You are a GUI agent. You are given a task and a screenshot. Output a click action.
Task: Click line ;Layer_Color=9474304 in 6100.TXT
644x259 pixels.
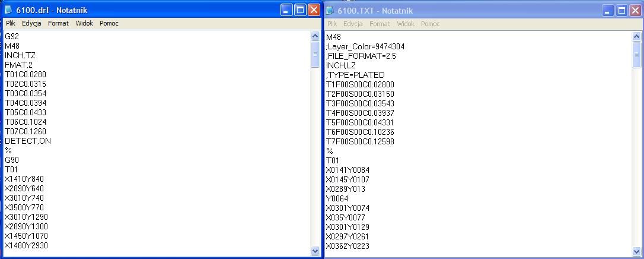click(365, 46)
